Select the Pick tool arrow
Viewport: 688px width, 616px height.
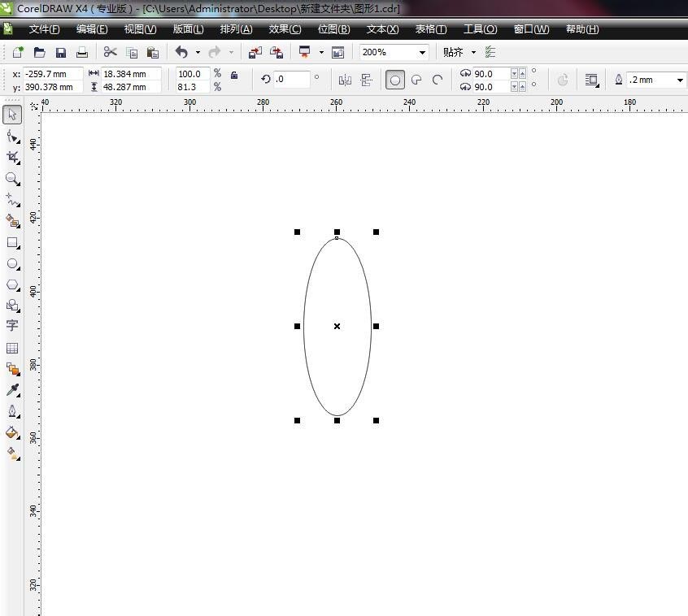point(12,115)
